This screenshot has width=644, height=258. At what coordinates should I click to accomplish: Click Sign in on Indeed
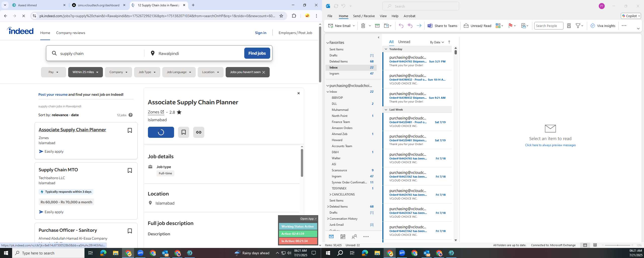tap(261, 33)
